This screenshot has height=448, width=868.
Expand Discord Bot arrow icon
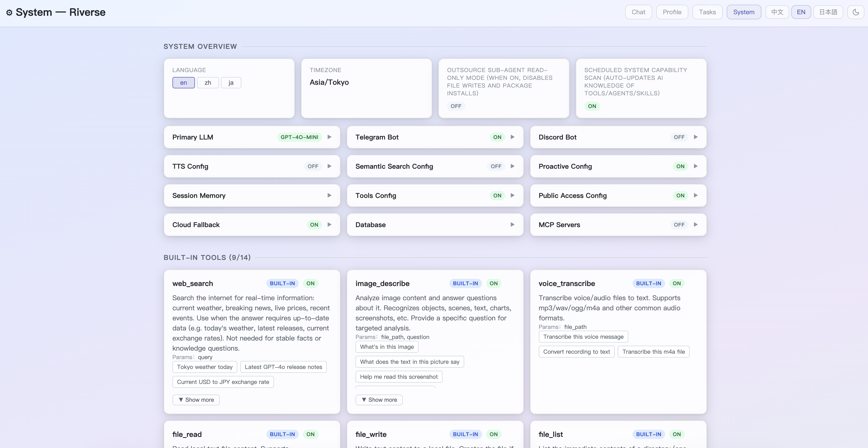(696, 137)
